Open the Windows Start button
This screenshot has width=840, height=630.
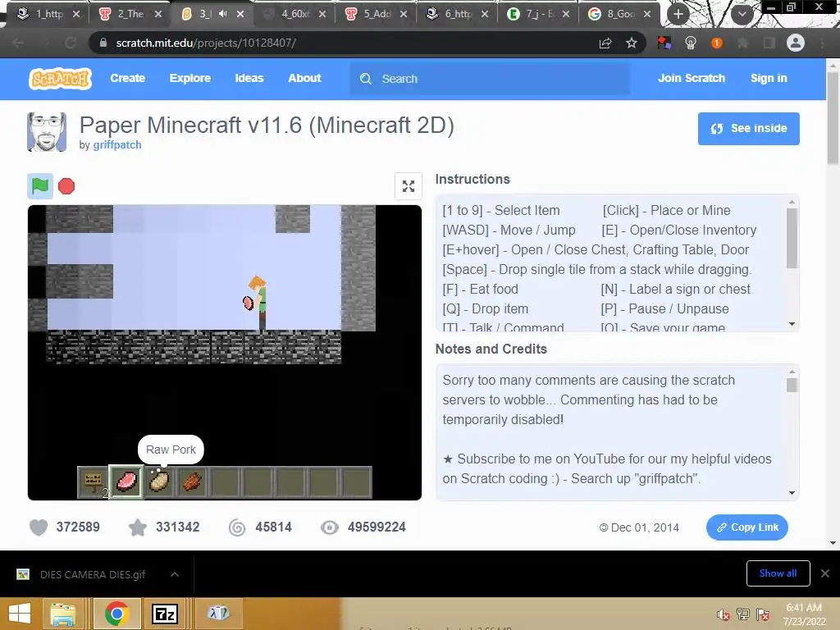coord(20,614)
